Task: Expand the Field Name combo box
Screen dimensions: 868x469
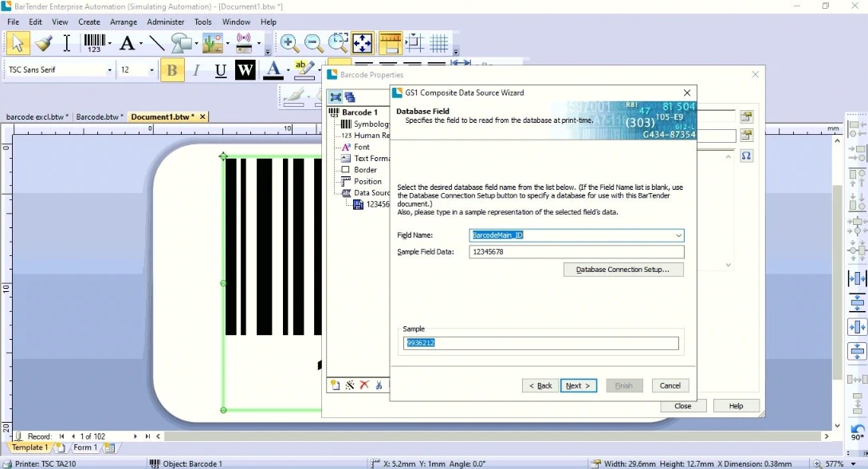Action: click(678, 235)
